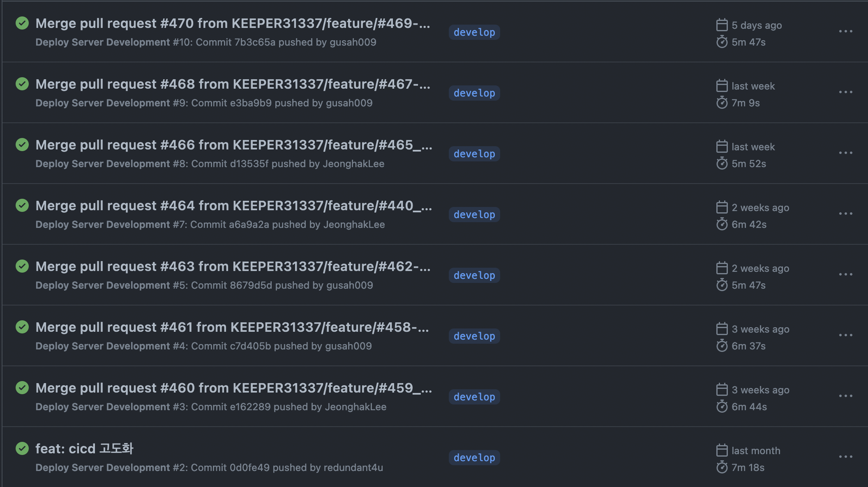Click the develop branch badge for pull request #464
This screenshot has height=487, width=868.
click(474, 215)
